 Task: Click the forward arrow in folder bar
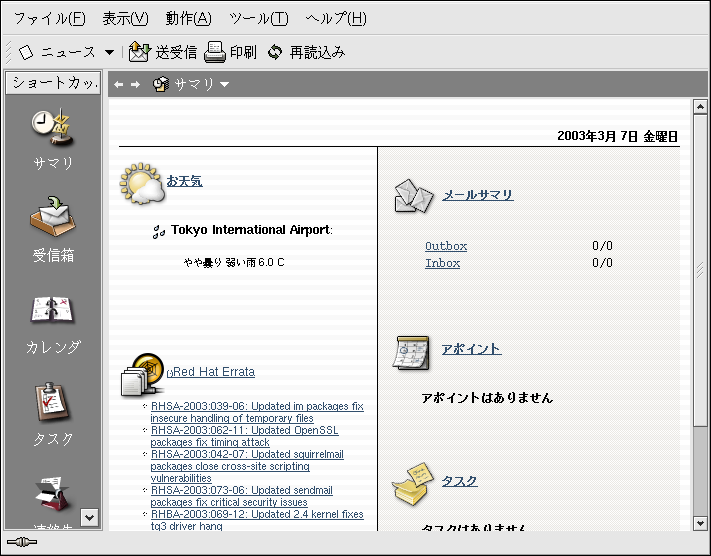click(x=136, y=85)
